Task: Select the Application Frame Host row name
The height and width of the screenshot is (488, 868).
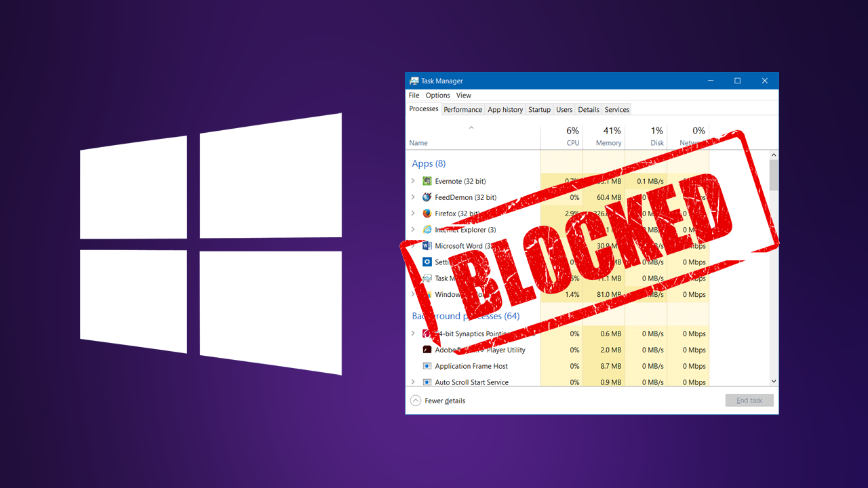Action: click(x=471, y=366)
